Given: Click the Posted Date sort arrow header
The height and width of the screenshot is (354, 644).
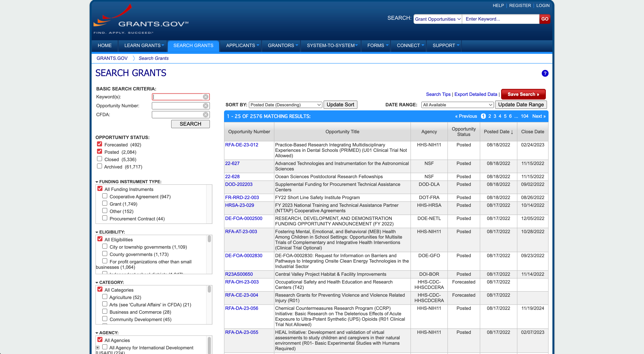Looking at the screenshot, I should 498,132.
